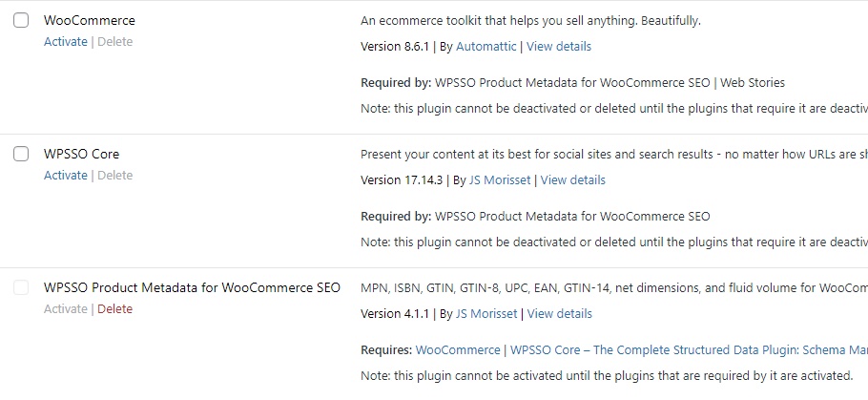Check the WooCommerce plugin checkbox
This screenshot has width=868, height=400.
[x=21, y=21]
